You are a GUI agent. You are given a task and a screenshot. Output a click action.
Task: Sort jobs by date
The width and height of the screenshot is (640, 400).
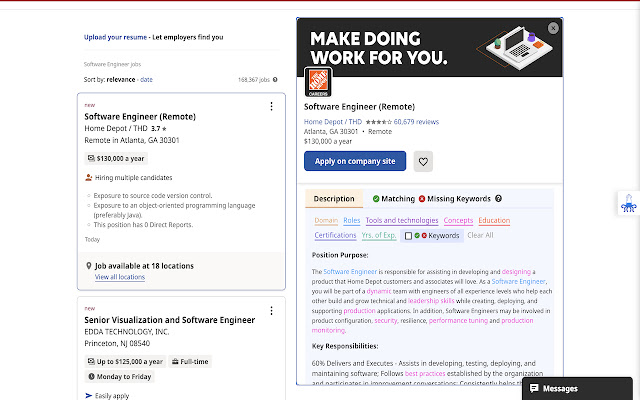pyautogui.click(x=146, y=80)
